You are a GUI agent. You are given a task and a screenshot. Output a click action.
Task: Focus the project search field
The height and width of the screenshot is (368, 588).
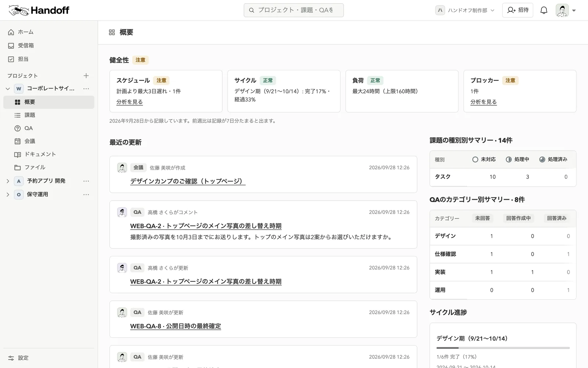point(294,10)
